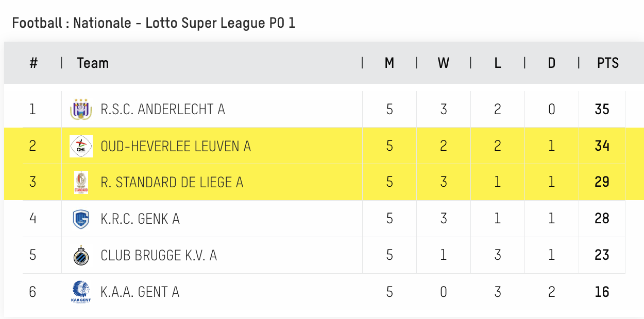Click the Club Brugge round logo
This screenshot has height=319, width=644.
pyautogui.click(x=81, y=255)
